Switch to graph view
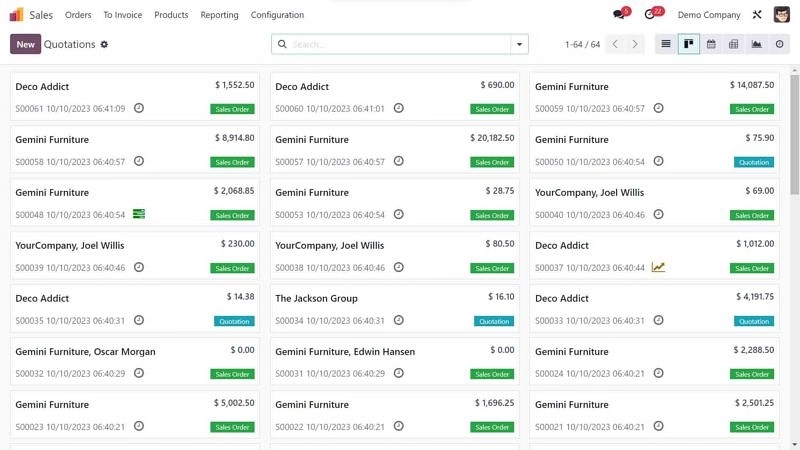This screenshot has width=800, height=450. tap(756, 44)
